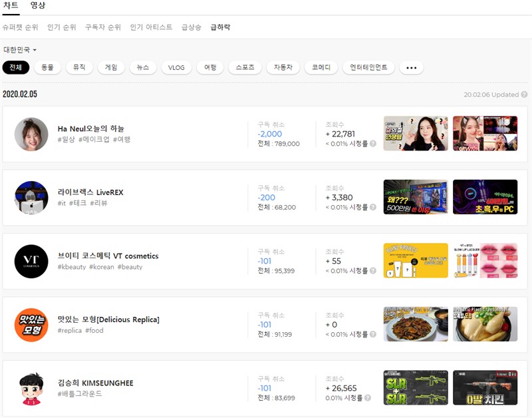Click the 엔터테인먼트 category button
532x418 pixels.
(x=368, y=68)
